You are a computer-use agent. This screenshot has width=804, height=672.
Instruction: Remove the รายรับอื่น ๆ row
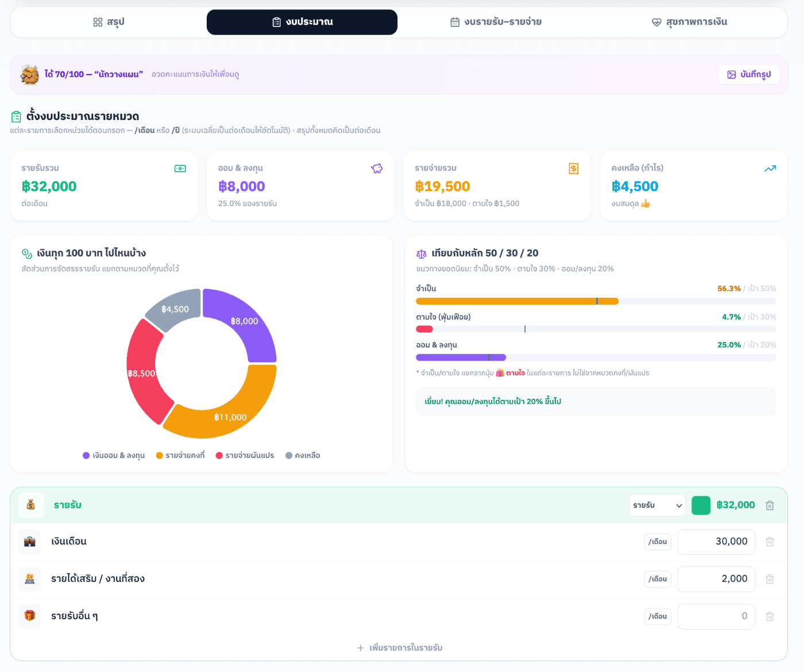(x=770, y=616)
